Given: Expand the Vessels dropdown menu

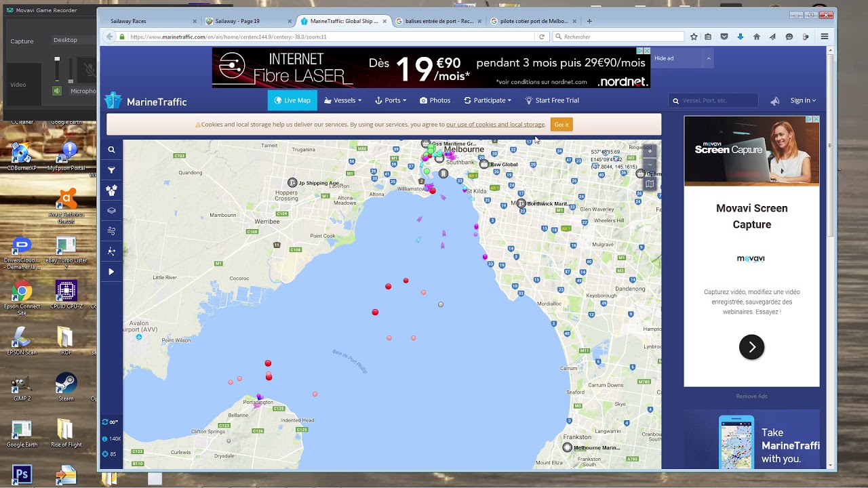Looking at the screenshot, I should 342,100.
